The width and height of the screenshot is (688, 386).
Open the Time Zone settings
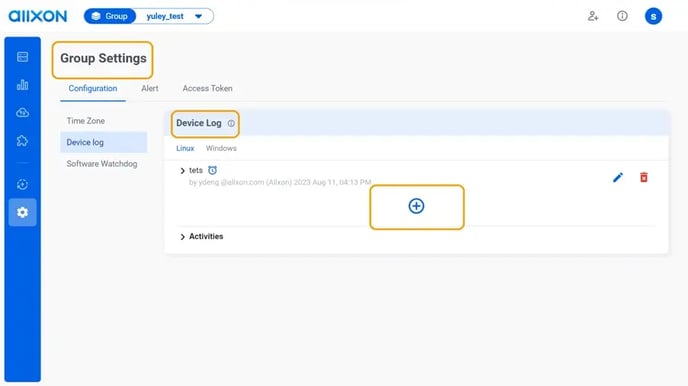(x=86, y=121)
